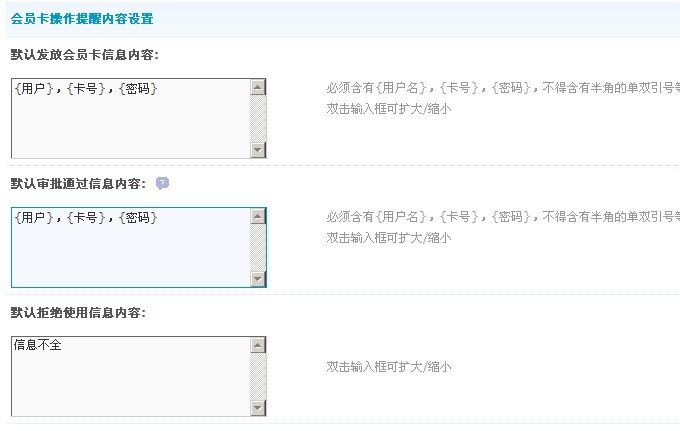
Task: Click 双击输入框可扩大/缩小 hint beside 信息不全 textarea
Action: (x=389, y=367)
